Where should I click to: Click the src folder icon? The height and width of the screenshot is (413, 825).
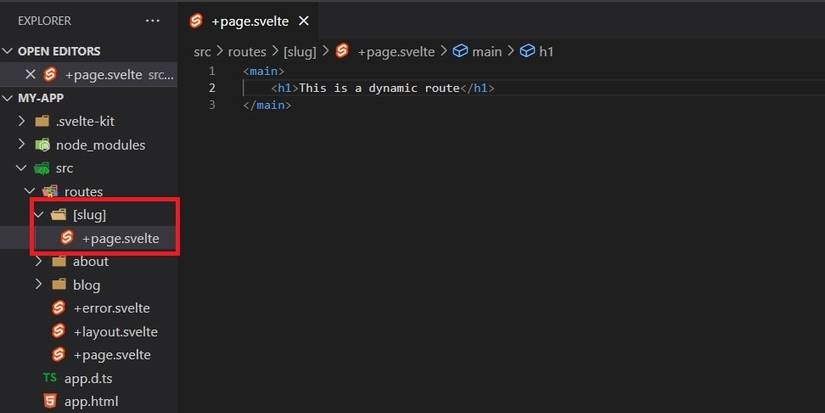click(x=42, y=168)
